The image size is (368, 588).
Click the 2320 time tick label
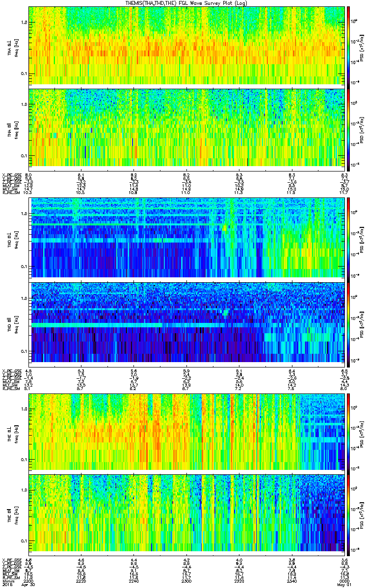point(239,581)
